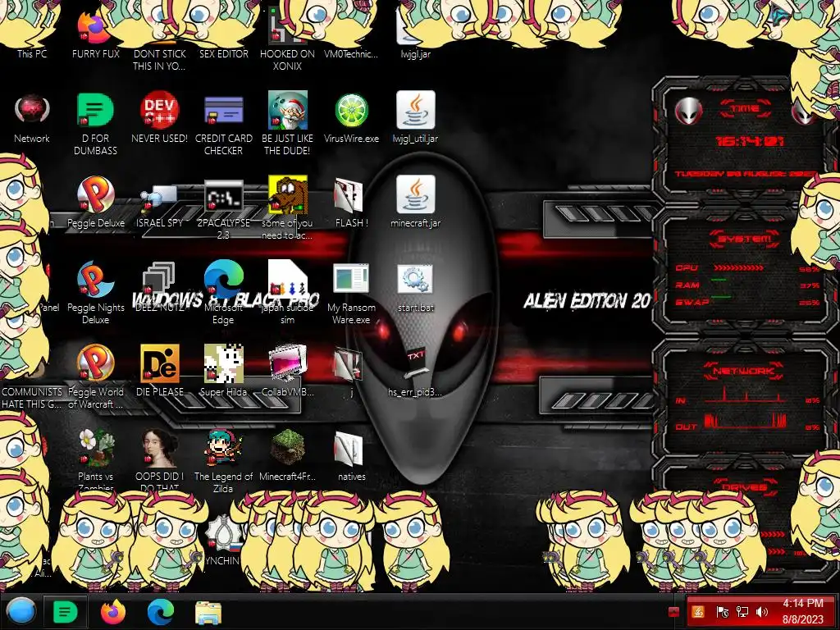
Task: Launch Firefox from the taskbar
Action: (113, 612)
